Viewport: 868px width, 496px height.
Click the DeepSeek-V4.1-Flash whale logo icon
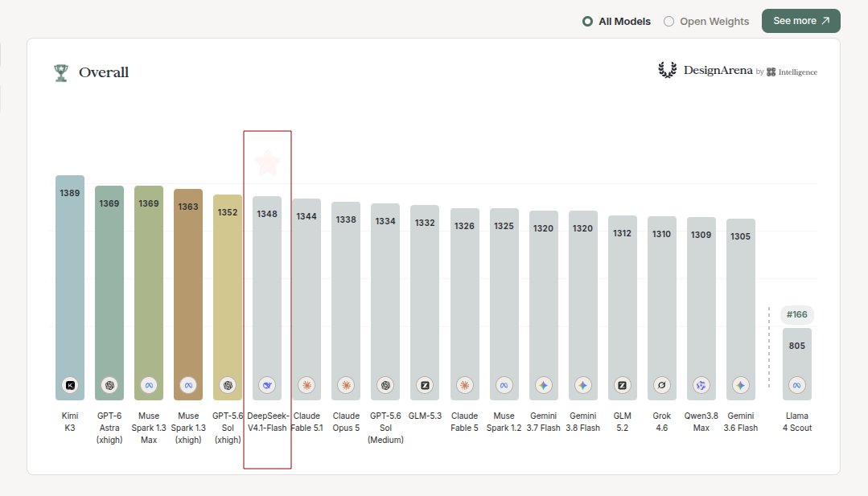[x=267, y=385]
